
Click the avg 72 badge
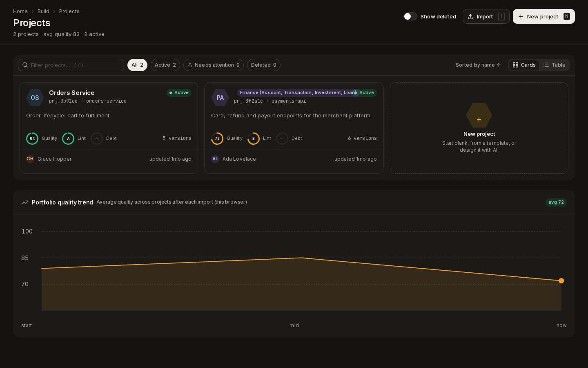556,202
